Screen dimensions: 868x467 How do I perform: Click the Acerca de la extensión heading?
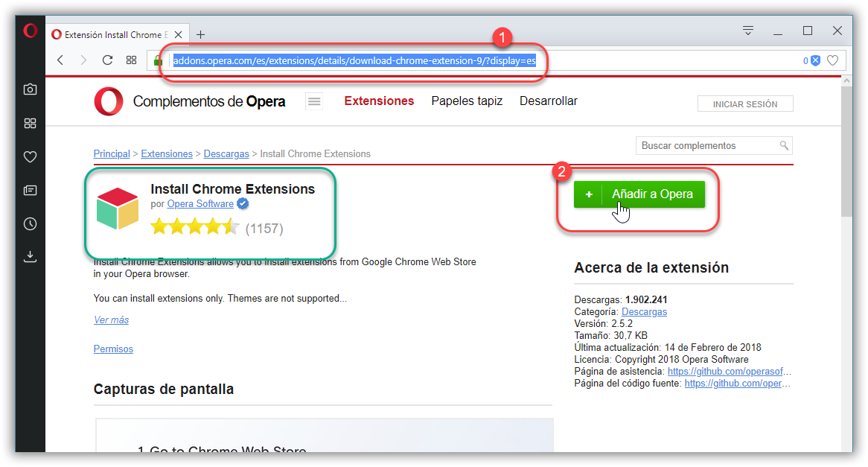coord(651,267)
